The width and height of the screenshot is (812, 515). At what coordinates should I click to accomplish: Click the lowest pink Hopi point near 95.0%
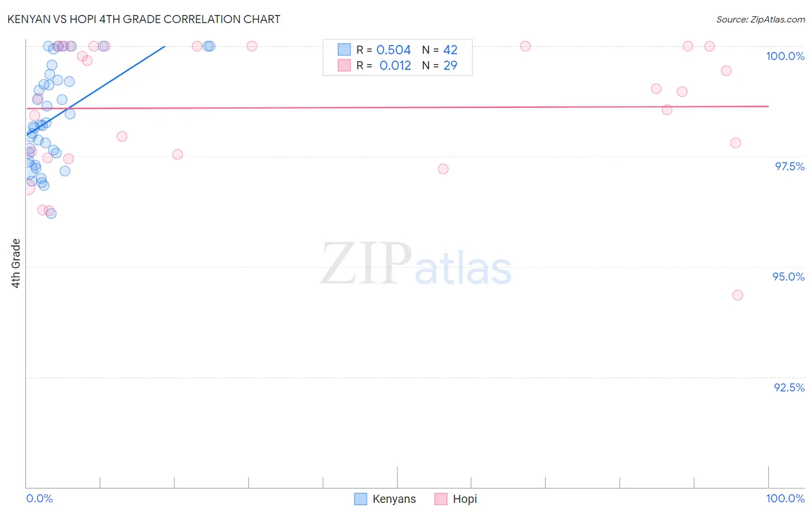click(737, 295)
